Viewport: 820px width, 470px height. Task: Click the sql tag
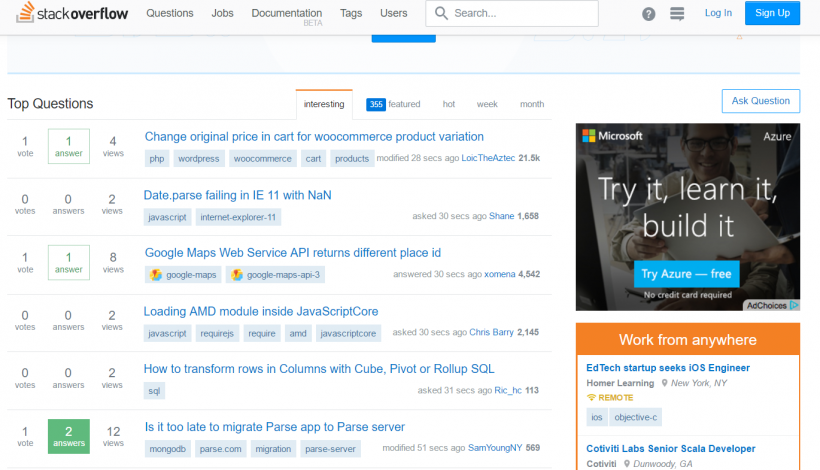154,391
